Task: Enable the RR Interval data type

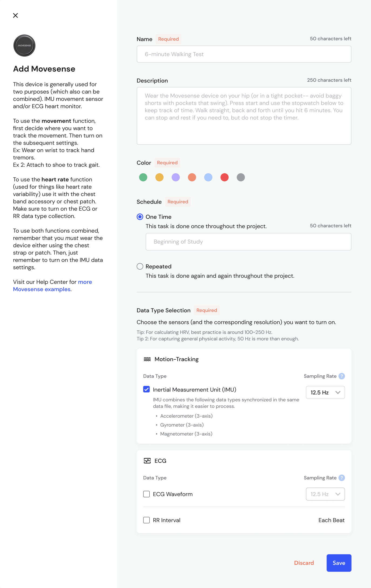Action: pyautogui.click(x=146, y=520)
